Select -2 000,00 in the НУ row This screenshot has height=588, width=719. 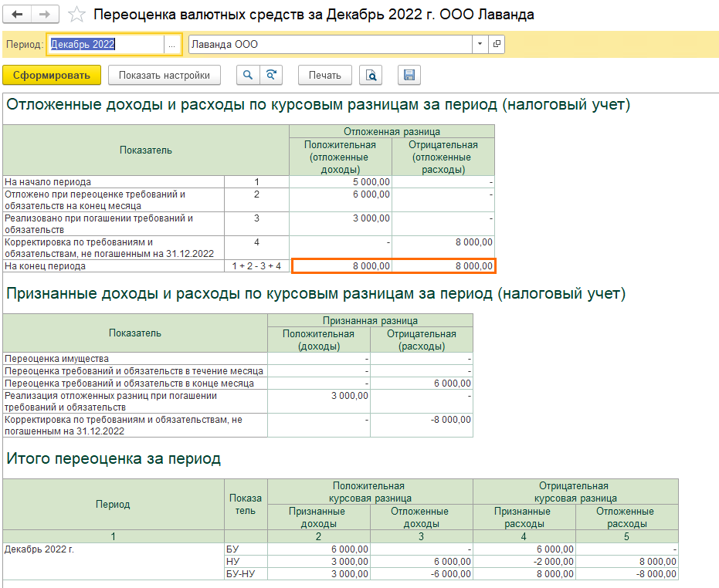click(524, 562)
